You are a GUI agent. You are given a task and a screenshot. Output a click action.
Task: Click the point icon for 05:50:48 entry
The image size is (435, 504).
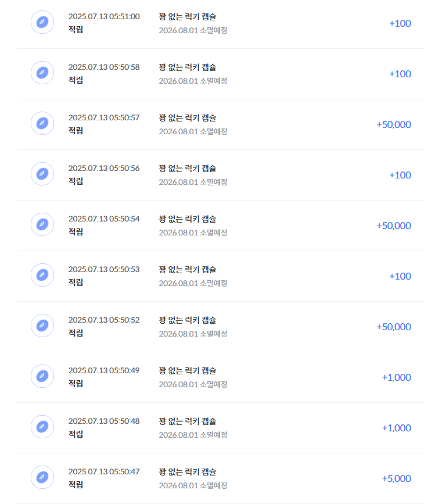(x=42, y=427)
